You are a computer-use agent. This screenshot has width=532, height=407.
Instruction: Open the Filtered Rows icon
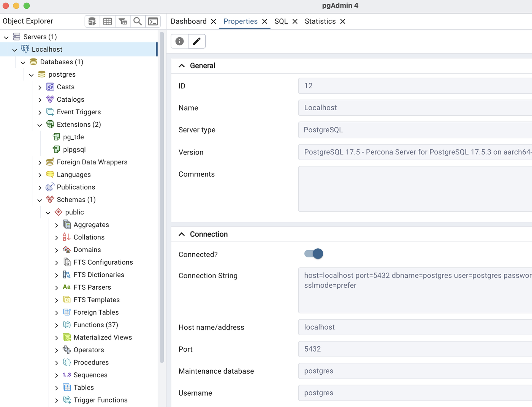122,21
